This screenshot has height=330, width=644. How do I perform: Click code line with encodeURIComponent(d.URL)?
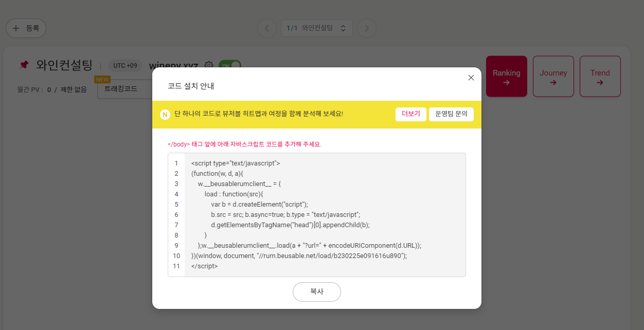click(x=309, y=246)
